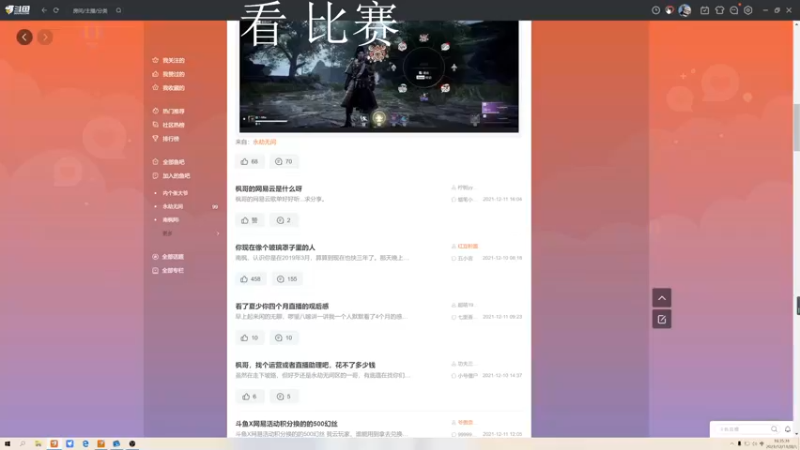Viewport: 800px width, 450px height.
Task: Click the back-to-top arrow button
Action: click(662, 298)
